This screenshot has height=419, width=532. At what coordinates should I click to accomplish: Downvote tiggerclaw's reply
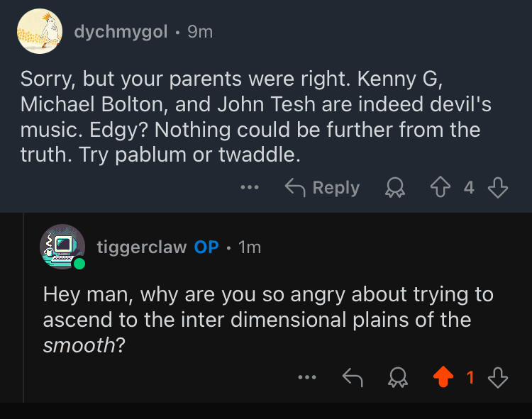point(499,379)
